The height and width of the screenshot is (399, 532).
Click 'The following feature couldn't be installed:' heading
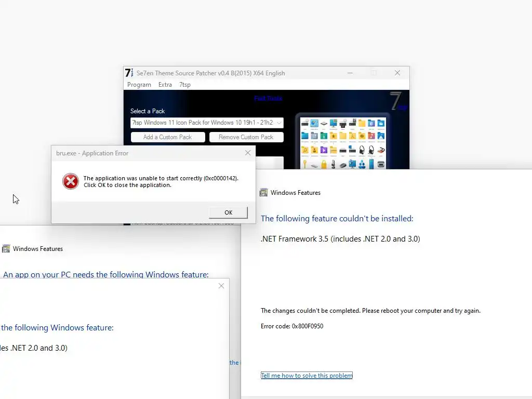(337, 219)
